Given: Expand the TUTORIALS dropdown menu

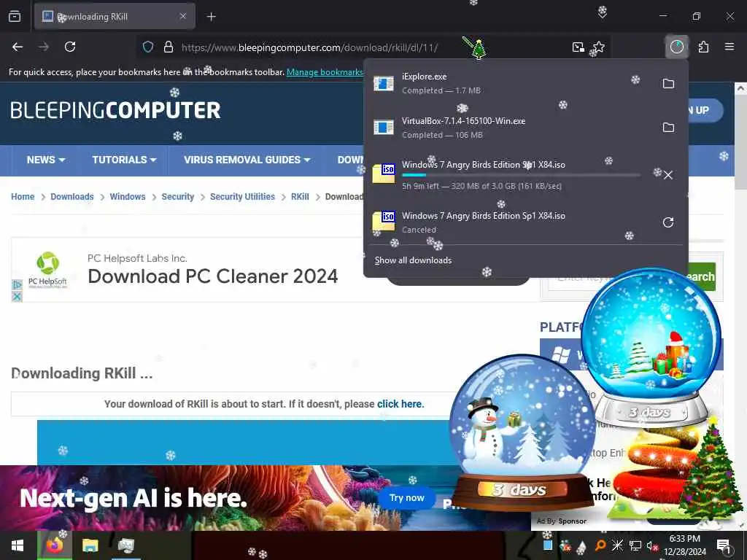Looking at the screenshot, I should (x=124, y=160).
